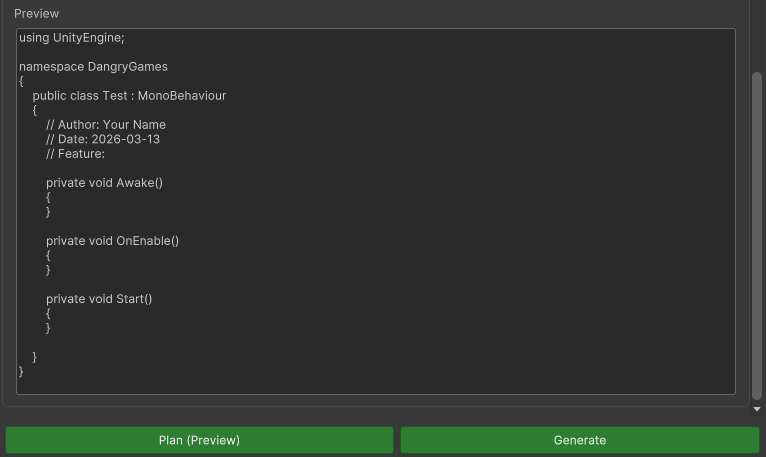Screen dimensions: 766x457
Task: Click the 'using' keyword on the first line
Action: pos(34,38)
